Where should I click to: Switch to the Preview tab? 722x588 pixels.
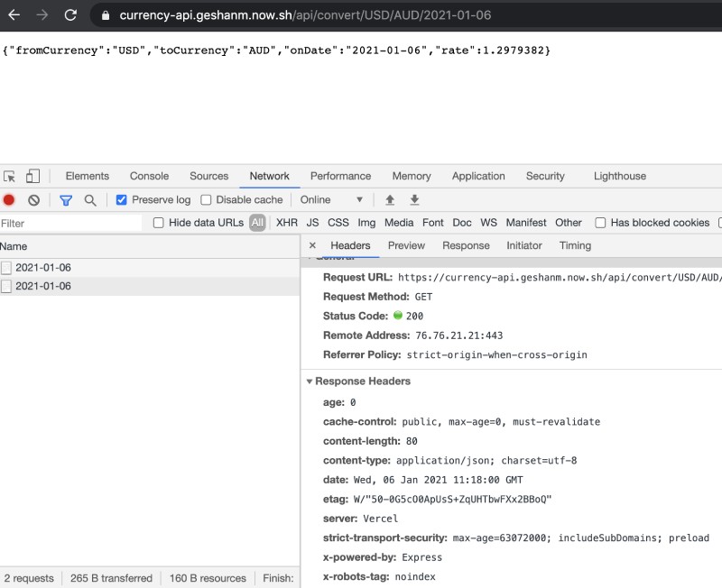coord(406,244)
